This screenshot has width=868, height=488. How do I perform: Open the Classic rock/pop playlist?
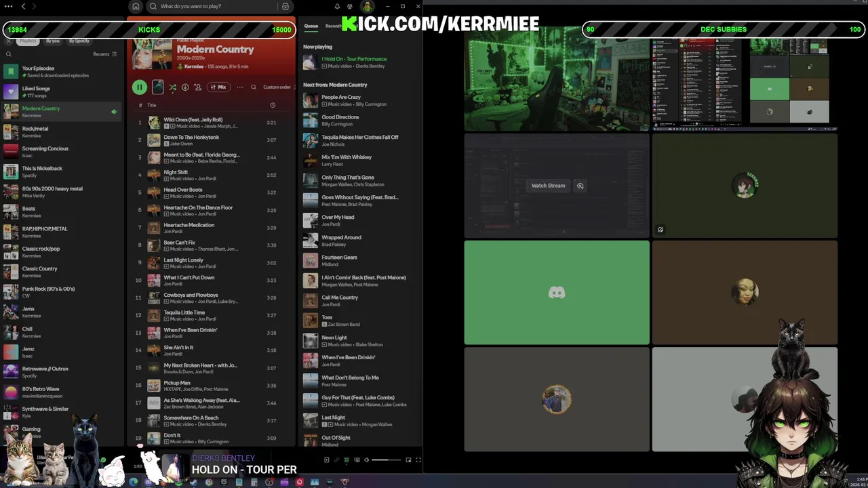pos(62,251)
